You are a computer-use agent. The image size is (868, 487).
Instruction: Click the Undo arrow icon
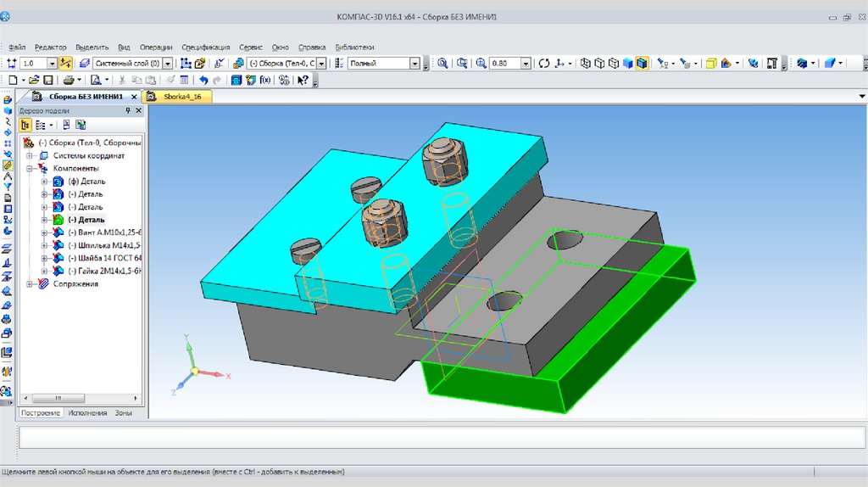[x=203, y=80]
